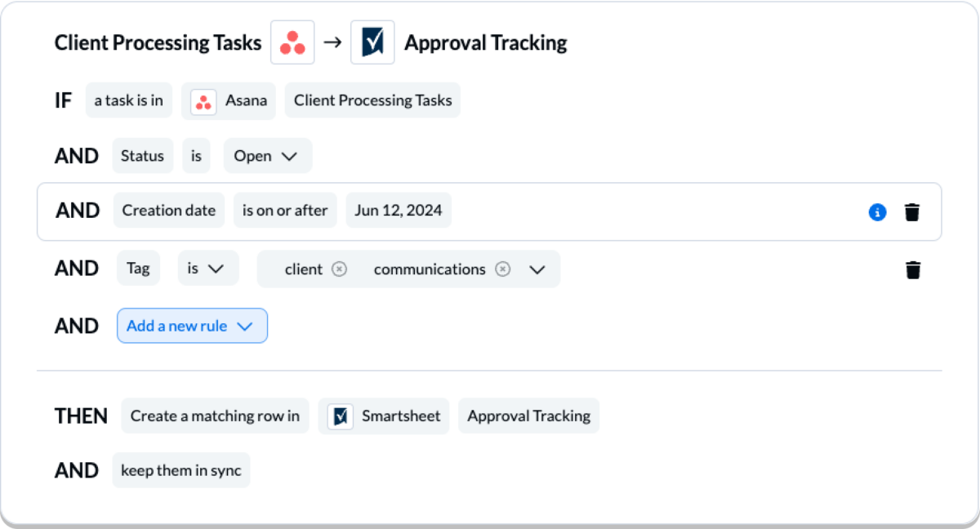Click the Jun 12, 2024 date value
Screen dimensions: 980x529
[399, 210]
